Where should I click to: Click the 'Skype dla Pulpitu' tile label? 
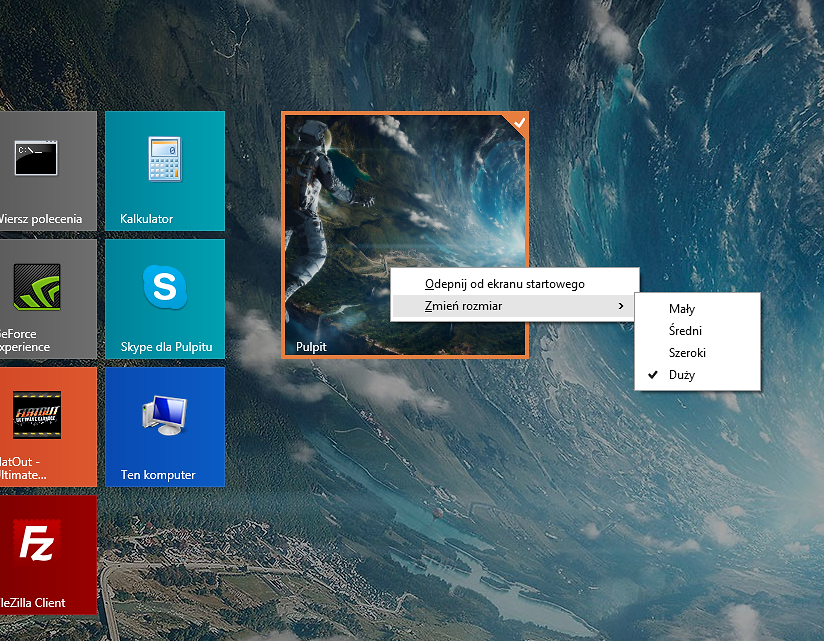[x=167, y=347]
